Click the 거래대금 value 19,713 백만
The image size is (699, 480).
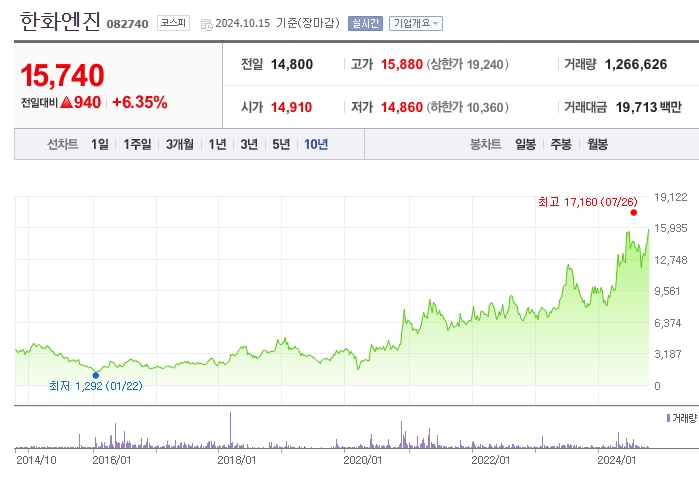click(649, 107)
